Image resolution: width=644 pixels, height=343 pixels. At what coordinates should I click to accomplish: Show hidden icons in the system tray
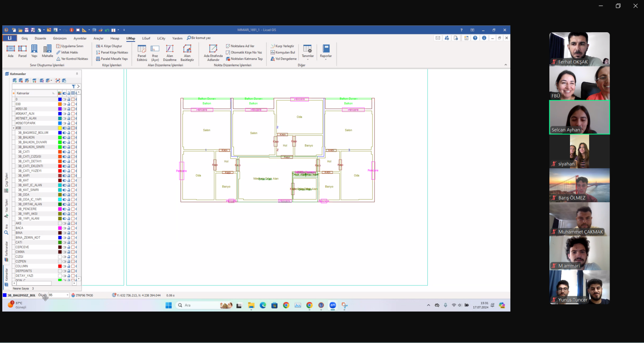428,305
